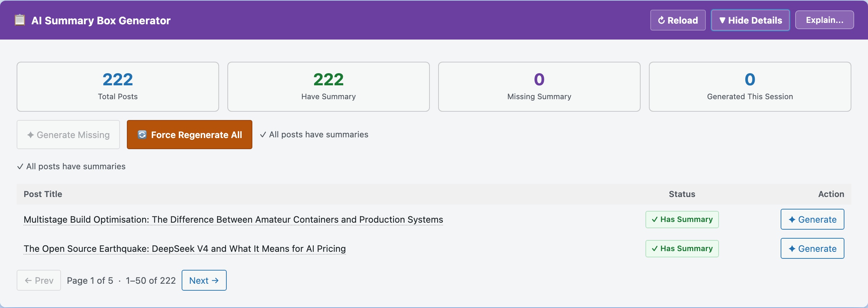Viewport: 868px width, 308px height.
Task: Click the Prev page button
Action: (x=39, y=280)
